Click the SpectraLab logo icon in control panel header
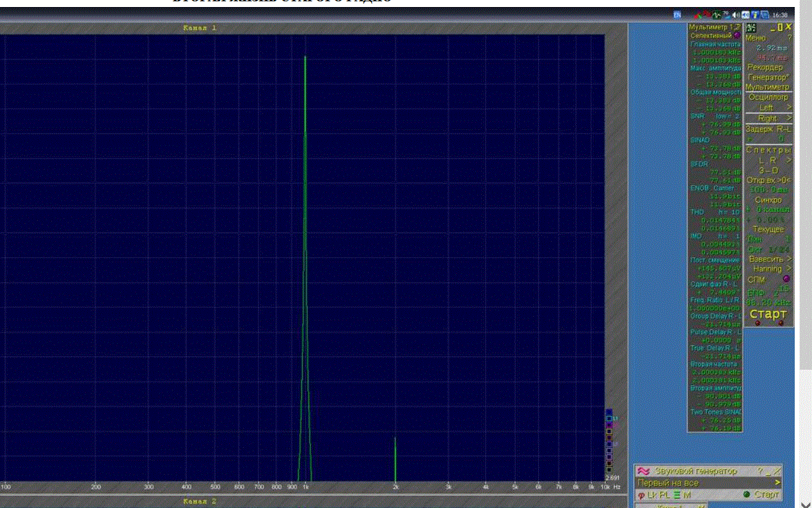The width and height of the screenshot is (812, 508). (752, 27)
